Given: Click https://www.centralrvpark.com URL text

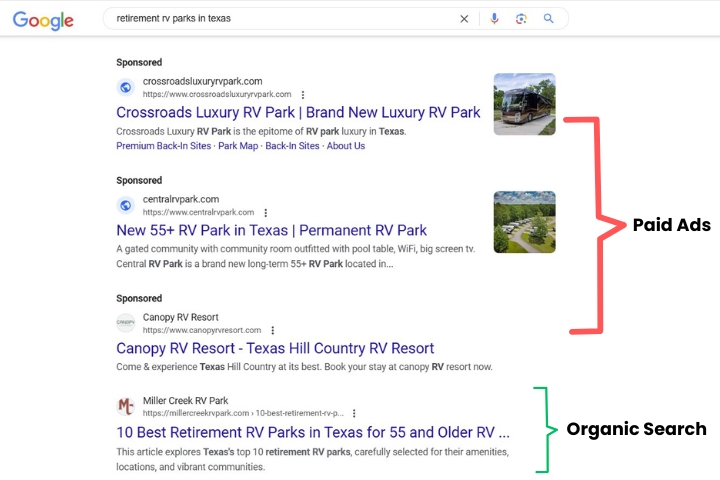Looking at the screenshot, I should pos(198,212).
